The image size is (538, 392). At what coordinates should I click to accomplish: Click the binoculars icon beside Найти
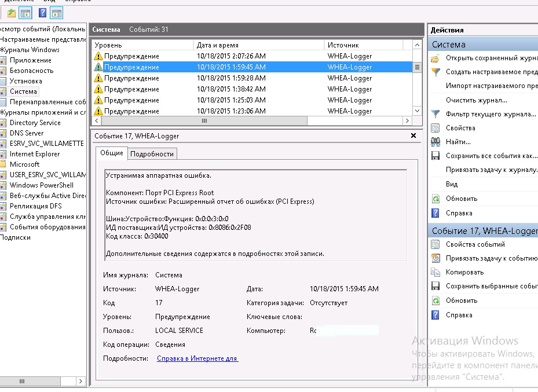tap(435, 142)
